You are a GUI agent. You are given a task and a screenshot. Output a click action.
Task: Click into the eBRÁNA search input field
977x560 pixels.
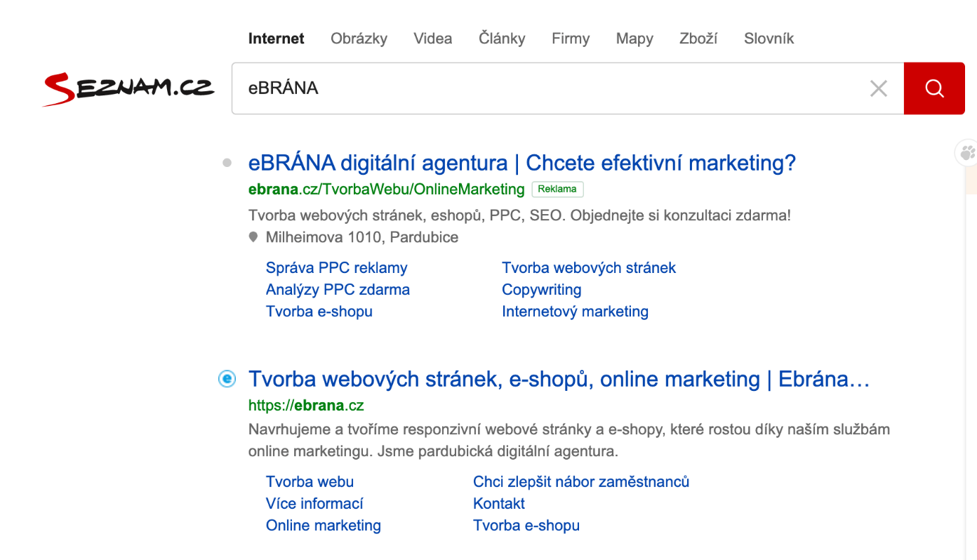(547, 88)
